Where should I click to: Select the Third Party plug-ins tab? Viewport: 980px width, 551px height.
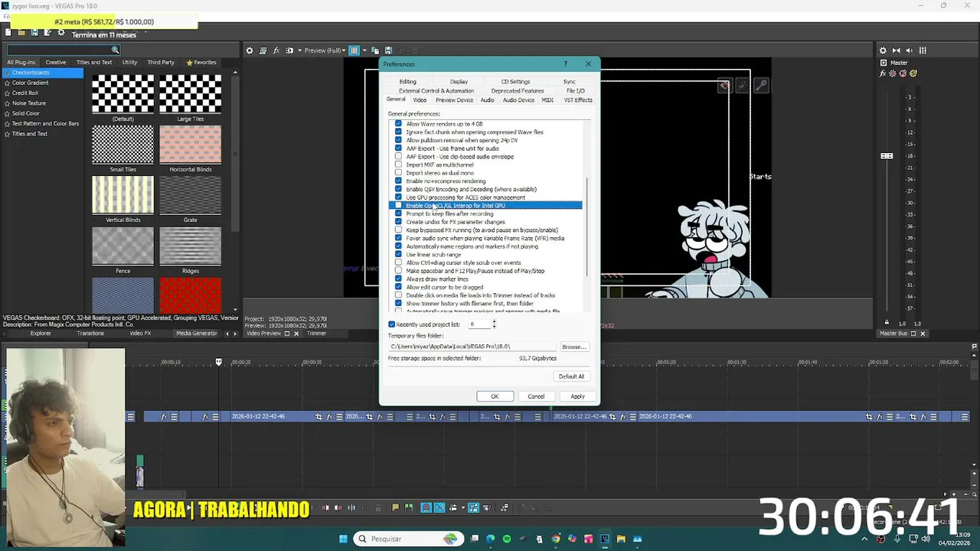161,62
